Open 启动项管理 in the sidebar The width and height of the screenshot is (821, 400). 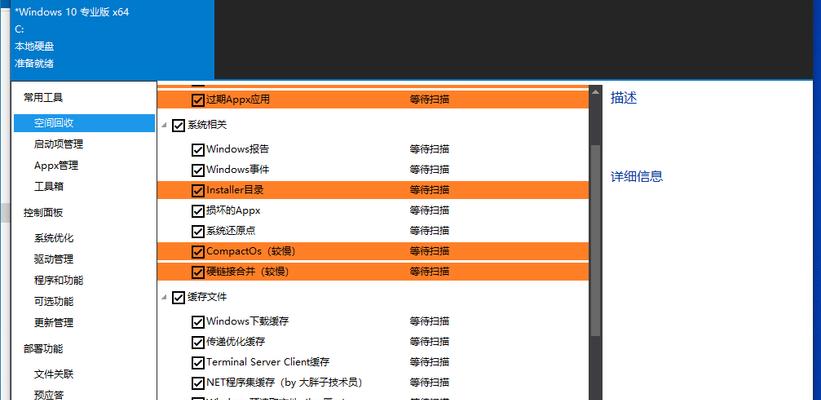pos(59,144)
